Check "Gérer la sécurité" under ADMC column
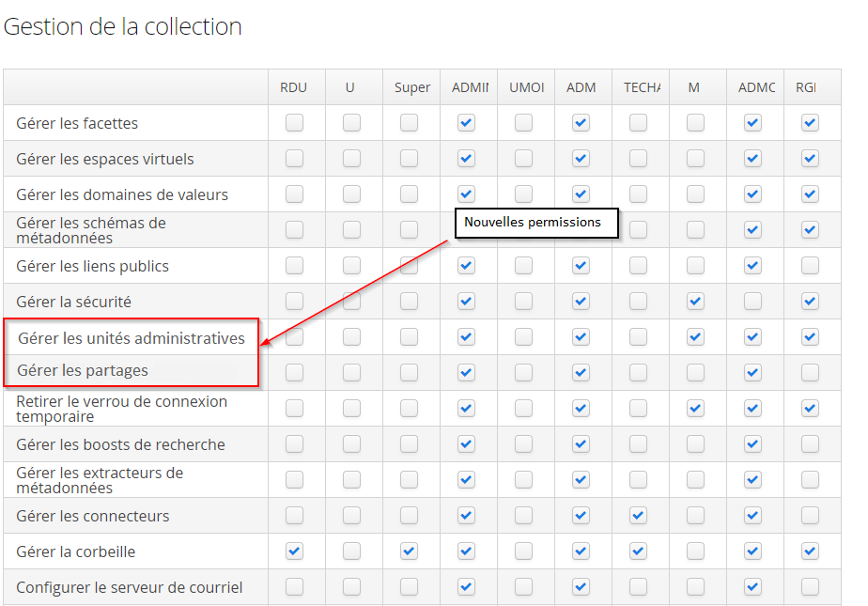 click(752, 301)
